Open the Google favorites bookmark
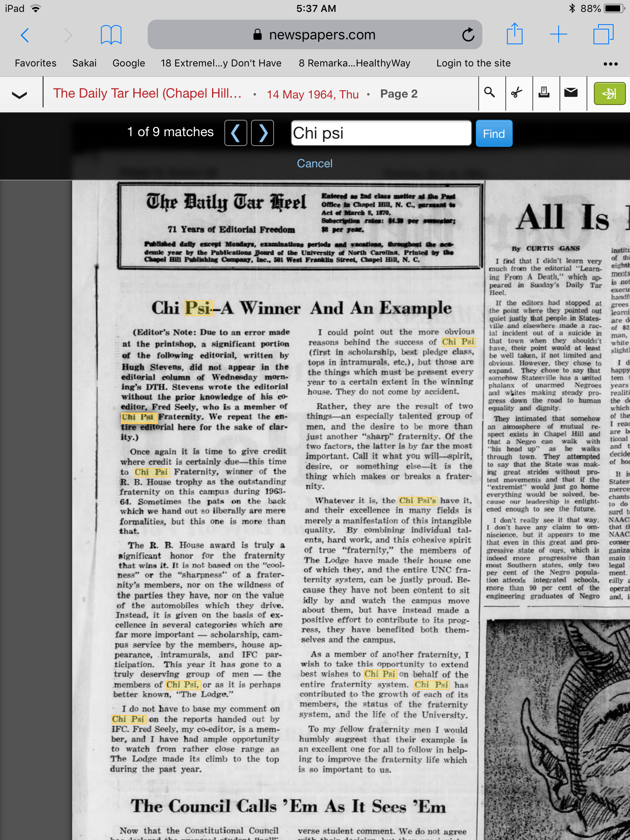 (x=129, y=63)
